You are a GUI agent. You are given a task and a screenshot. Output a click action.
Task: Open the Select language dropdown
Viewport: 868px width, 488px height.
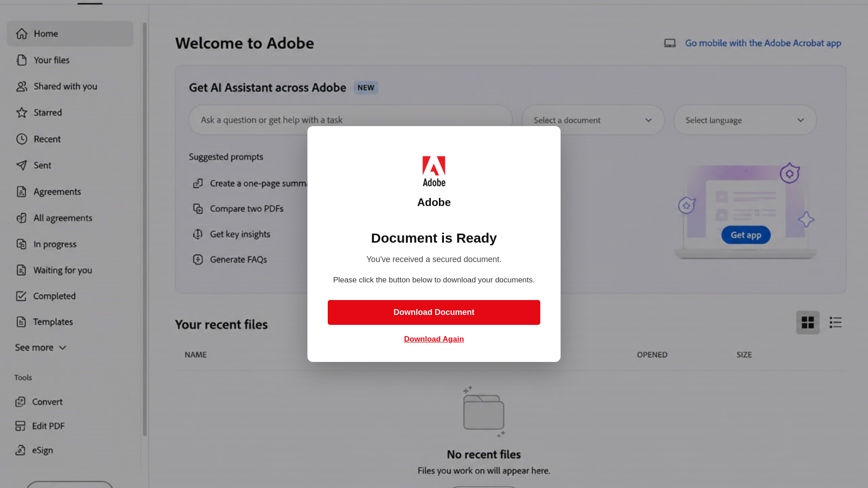[x=745, y=120]
